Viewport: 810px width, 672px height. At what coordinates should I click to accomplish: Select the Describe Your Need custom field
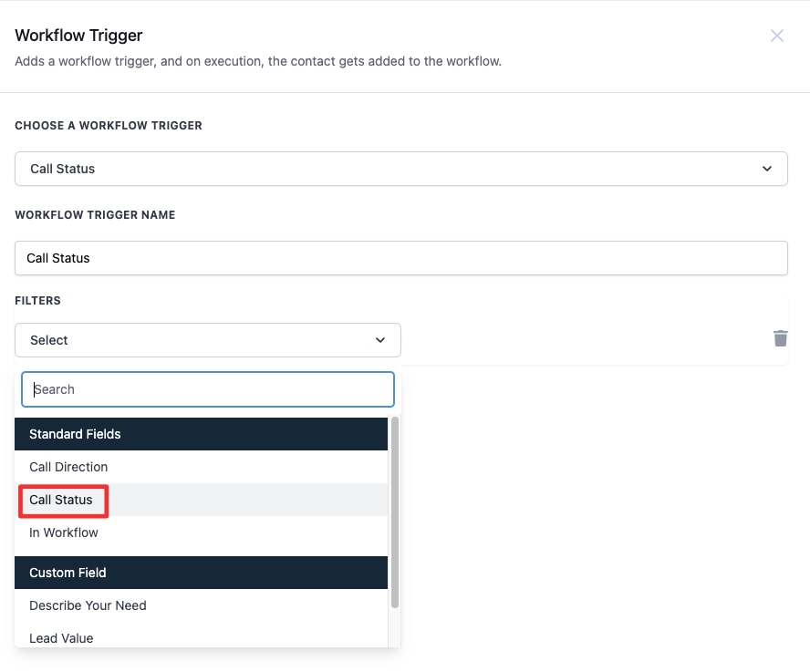point(88,605)
